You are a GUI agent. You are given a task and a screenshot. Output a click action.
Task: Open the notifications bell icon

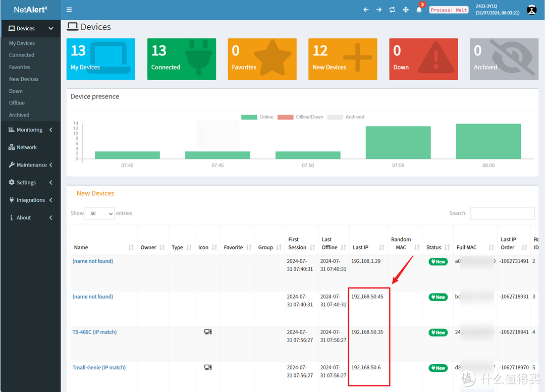click(419, 10)
